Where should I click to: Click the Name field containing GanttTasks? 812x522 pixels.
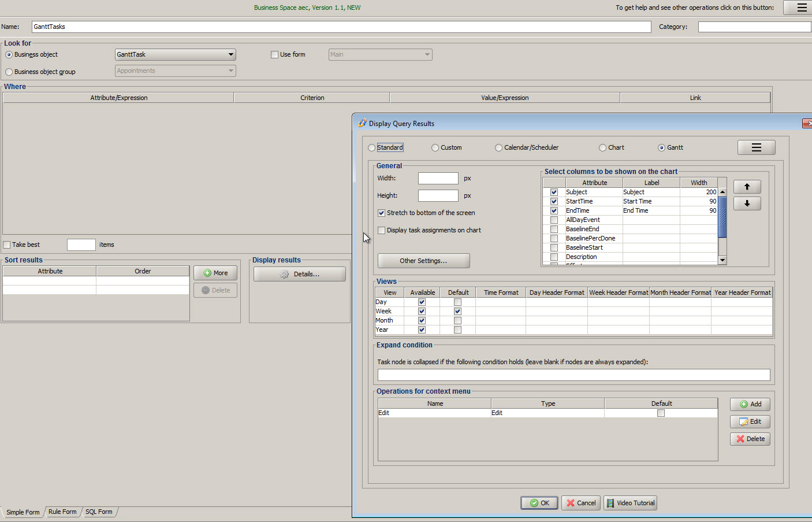(x=341, y=27)
